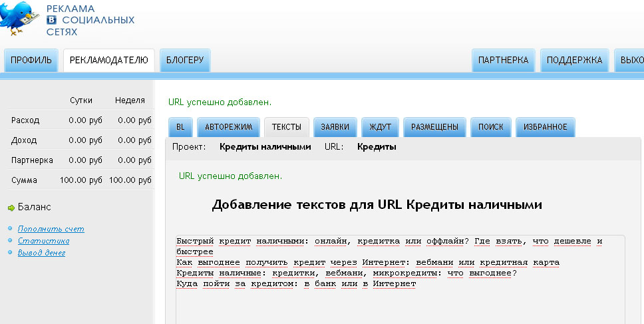Viewport: 644px width, 324px height.
Task: Click the ВЫХОД tab
Action: pyautogui.click(x=629, y=61)
